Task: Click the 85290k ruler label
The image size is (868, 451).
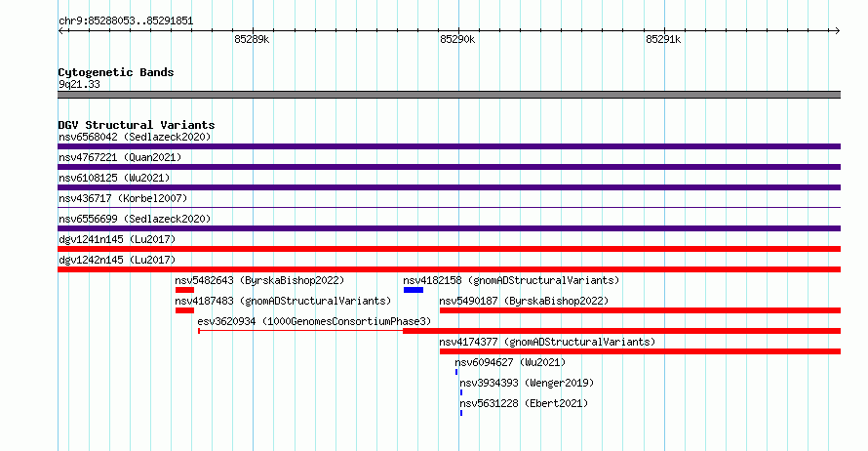Action: (x=457, y=39)
